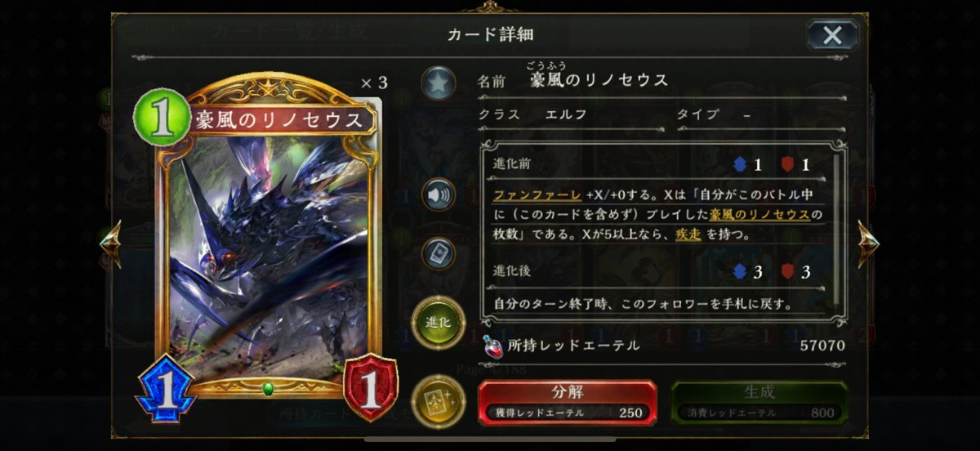
Task: Open the card flip view icon
Action: (x=438, y=254)
